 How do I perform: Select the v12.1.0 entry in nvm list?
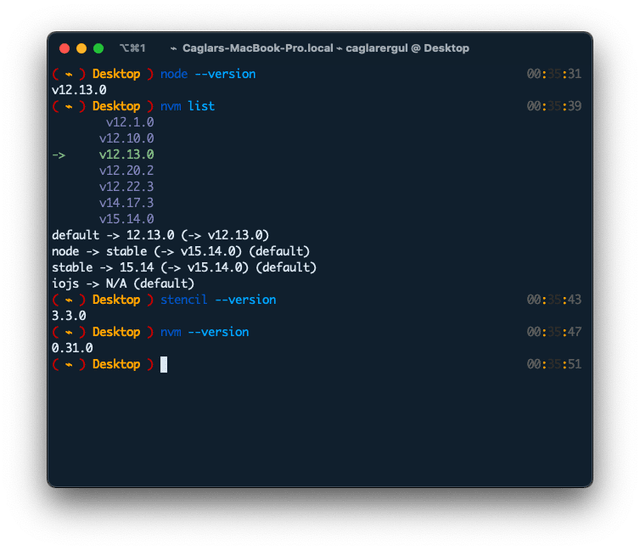pyautogui.click(x=130, y=122)
